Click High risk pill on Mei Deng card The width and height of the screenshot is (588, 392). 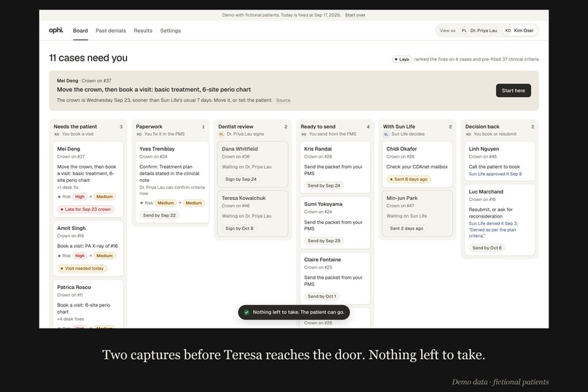pos(80,196)
